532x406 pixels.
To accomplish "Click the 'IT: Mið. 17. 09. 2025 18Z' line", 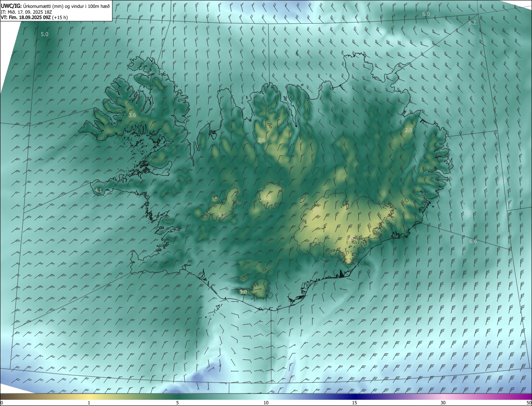I will [x=27, y=12].
